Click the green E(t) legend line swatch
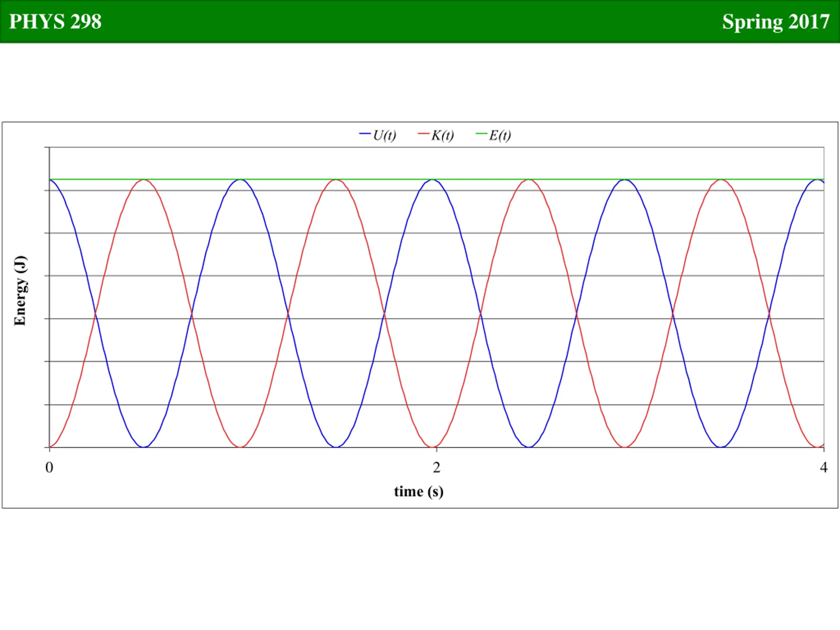This screenshot has width=840, height=630. coord(481,134)
